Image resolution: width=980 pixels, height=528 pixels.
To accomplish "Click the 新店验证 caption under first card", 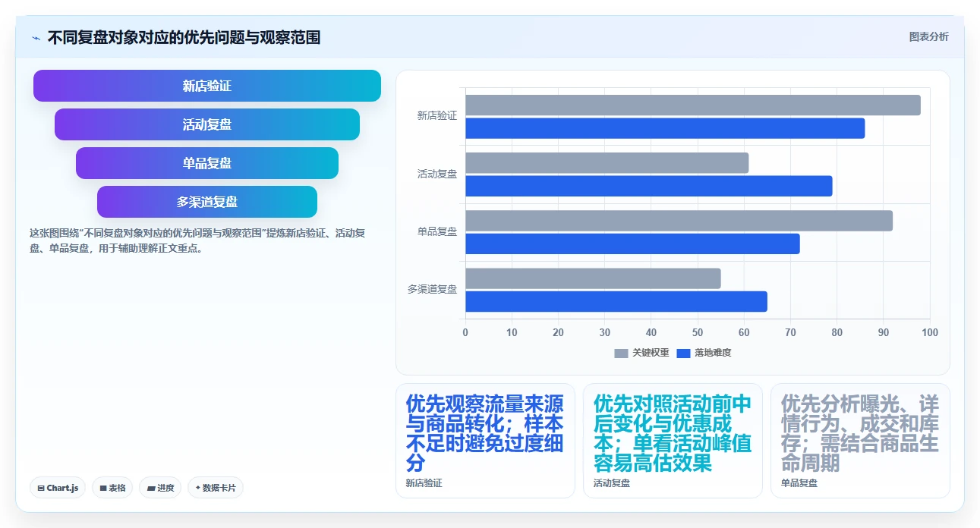I will 424,483.
